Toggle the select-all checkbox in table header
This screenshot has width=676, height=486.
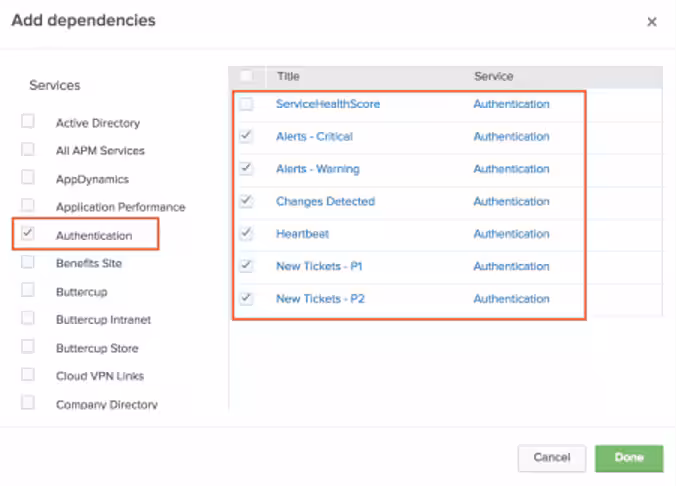click(246, 76)
